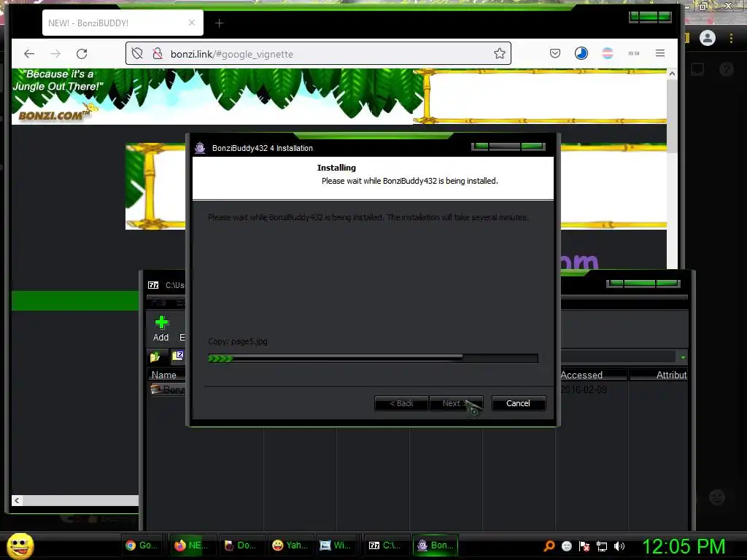Click the insecure connection lock icon
Viewport: 747px width, 560px height.
(x=158, y=53)
